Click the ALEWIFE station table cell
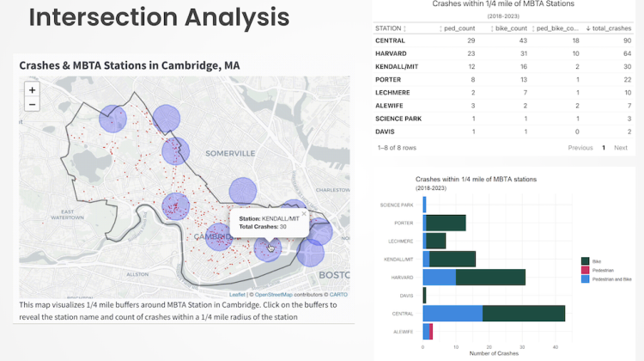Screen dimensions: 644x361 [389, 106]
